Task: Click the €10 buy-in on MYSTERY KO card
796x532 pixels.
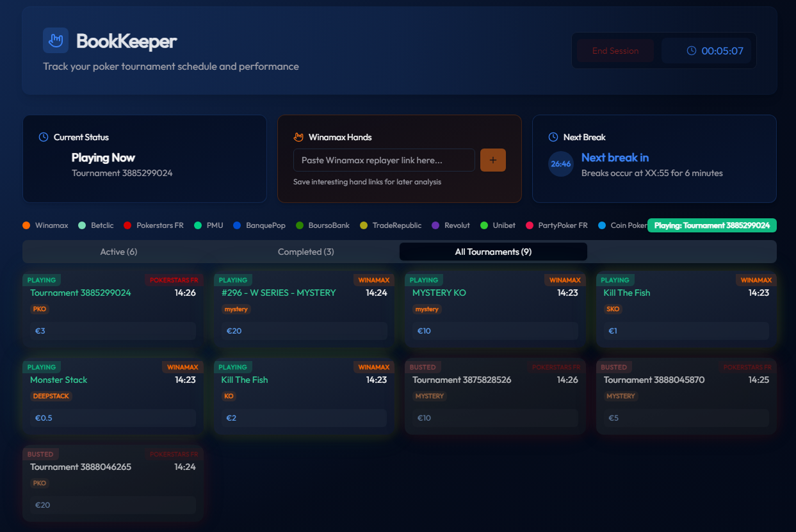Action: tap(495, 331)
